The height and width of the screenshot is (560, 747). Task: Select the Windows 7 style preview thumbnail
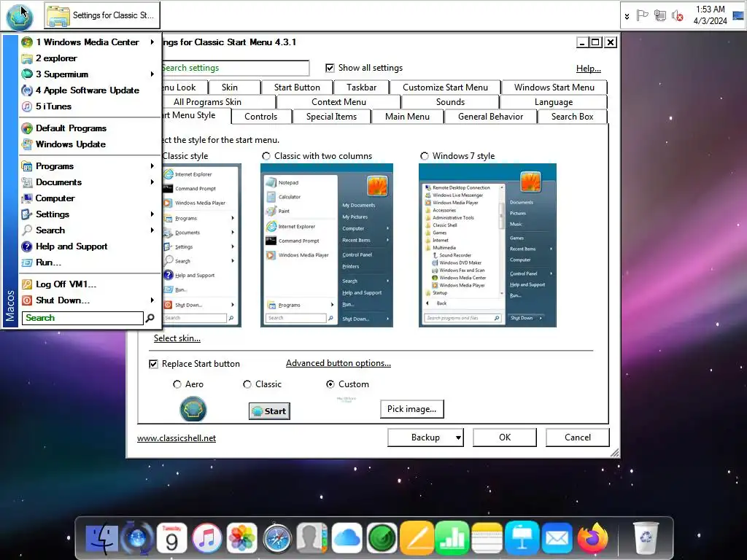tap(487, 245)
